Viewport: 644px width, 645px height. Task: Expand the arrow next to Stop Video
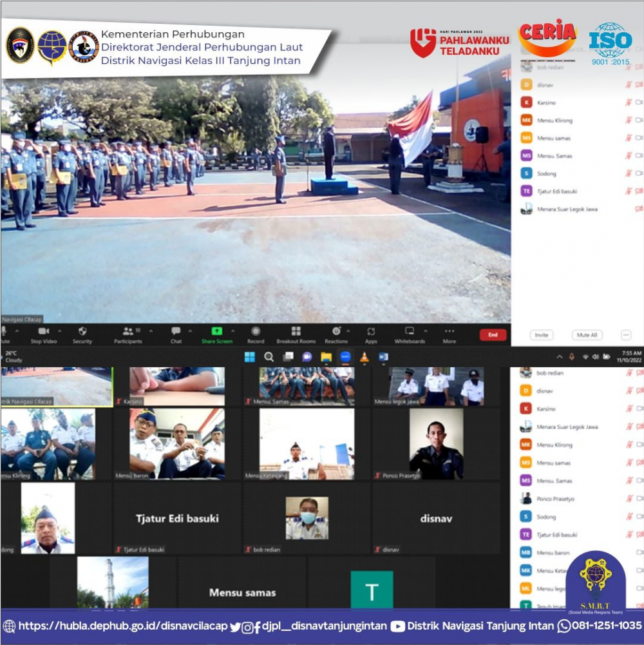(x=60, y=331)
